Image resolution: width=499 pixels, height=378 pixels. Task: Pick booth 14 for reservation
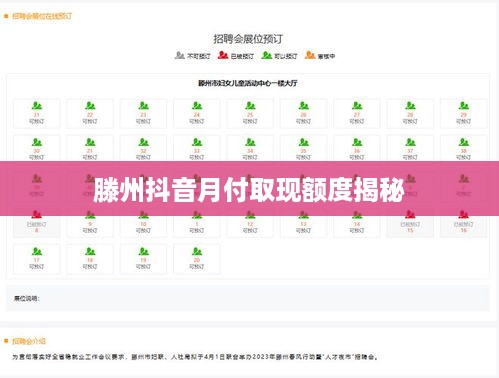pyautogui.click(x=357, y=223)
